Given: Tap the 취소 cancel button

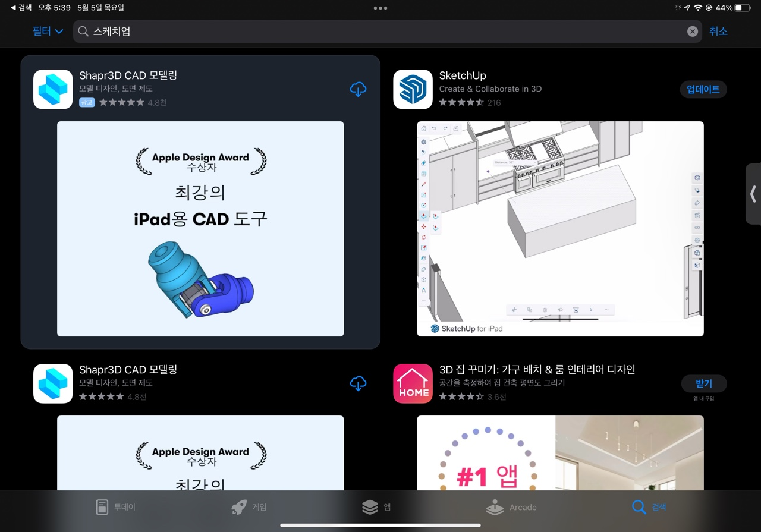Looking at the screenshot, I should click(x=718, y=32).
